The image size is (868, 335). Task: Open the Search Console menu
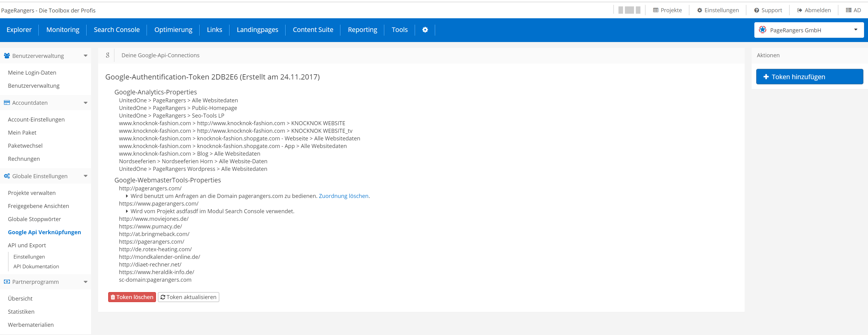(117, 30)
